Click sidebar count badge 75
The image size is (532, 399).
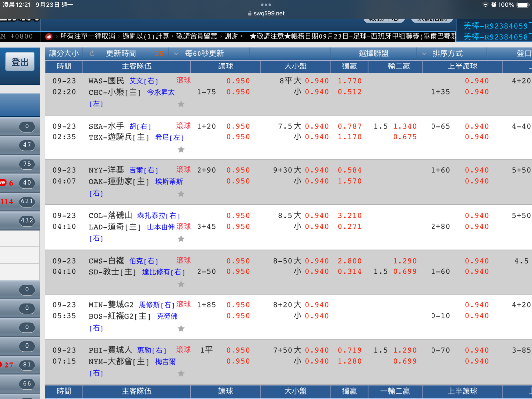pyautogui.click(x=27, y=164)
